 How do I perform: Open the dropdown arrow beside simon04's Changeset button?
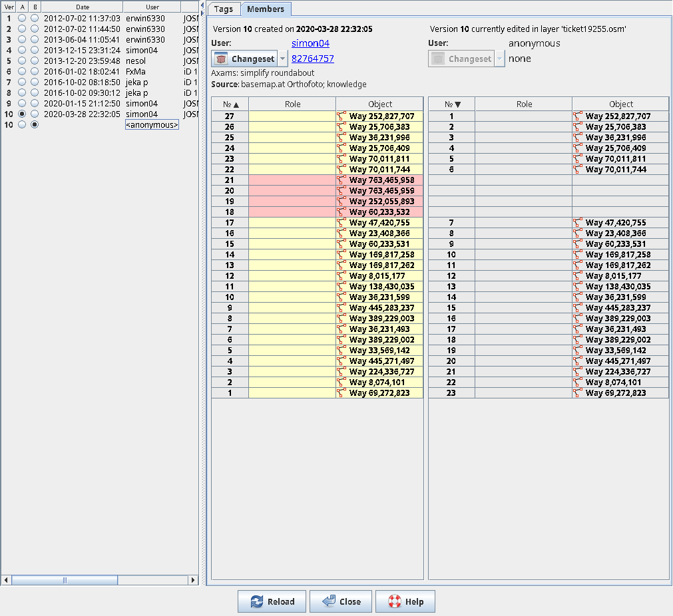tap(282, 59)
